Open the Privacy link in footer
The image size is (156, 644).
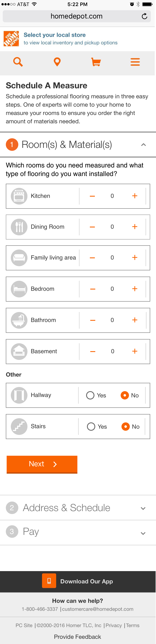114,625
